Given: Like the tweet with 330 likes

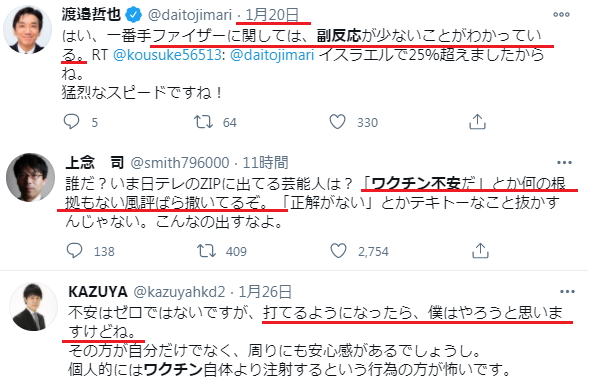Looking at the screenshot, I should point(337,122).
